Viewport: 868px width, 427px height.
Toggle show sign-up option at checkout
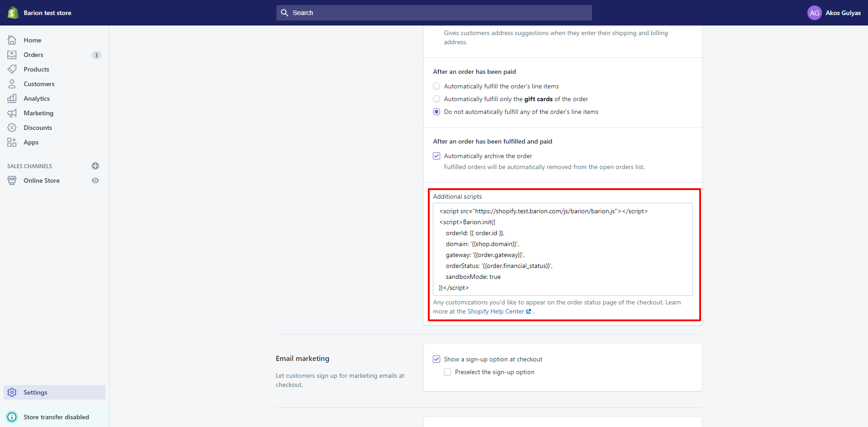pyautogui.click(x=437, y=359)
